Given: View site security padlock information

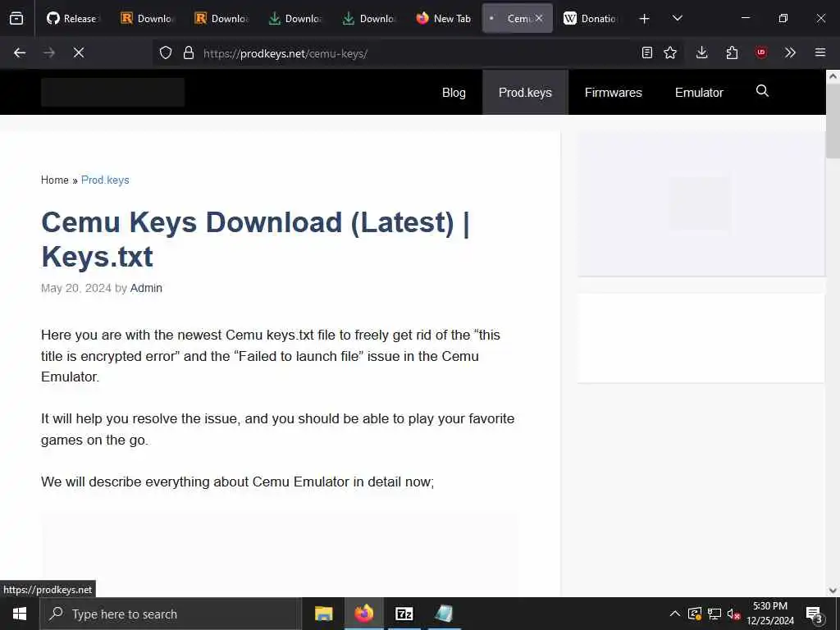Looking at the screenshot, I should [189, 52].
